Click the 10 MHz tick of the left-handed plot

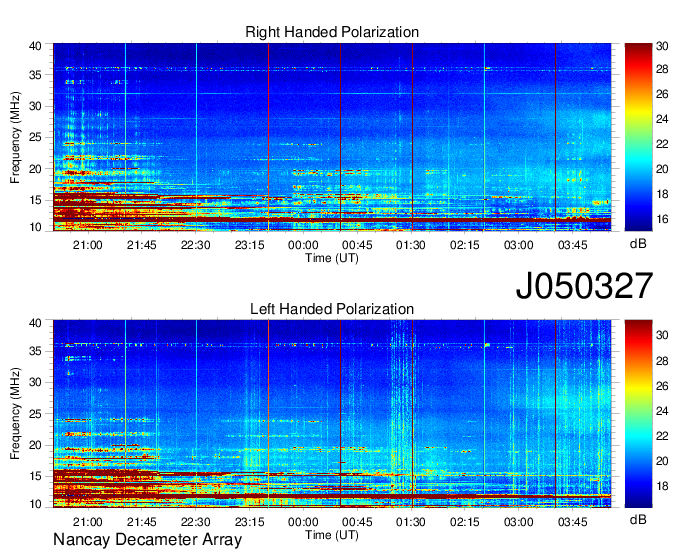click(x=36, y=504)
